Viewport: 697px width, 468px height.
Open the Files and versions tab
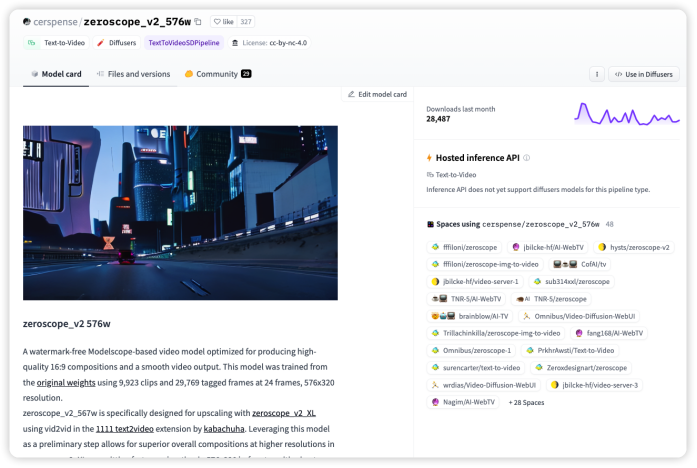point(133,74)
